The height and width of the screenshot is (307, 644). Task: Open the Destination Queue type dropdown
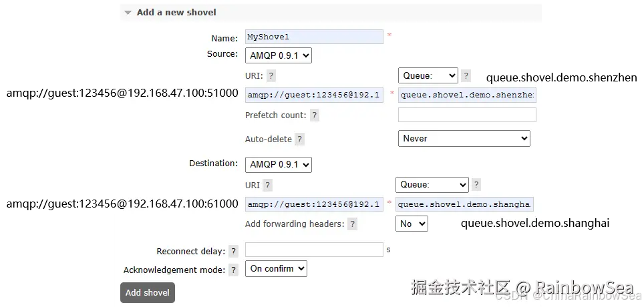[x=432, y=185]
